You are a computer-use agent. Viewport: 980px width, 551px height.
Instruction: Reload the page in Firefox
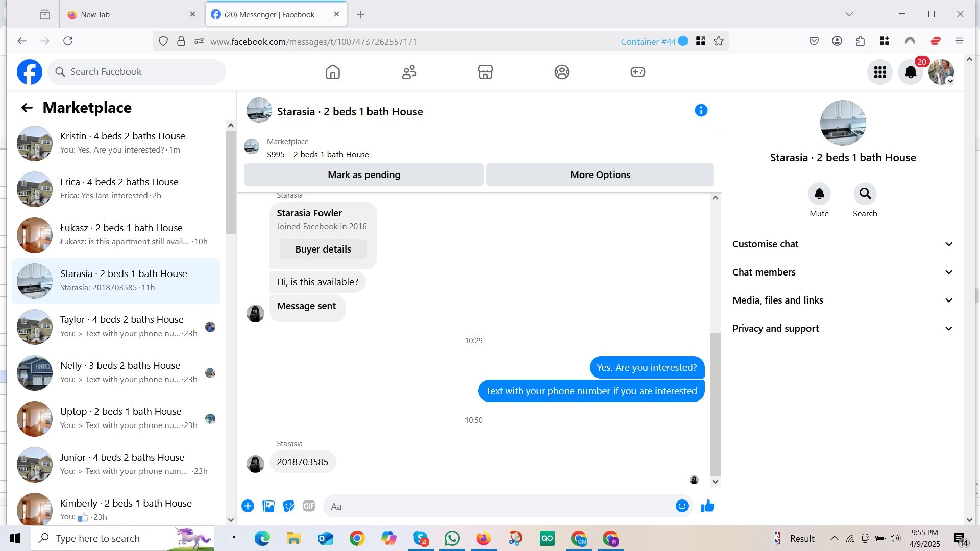[x=68, y=41]
